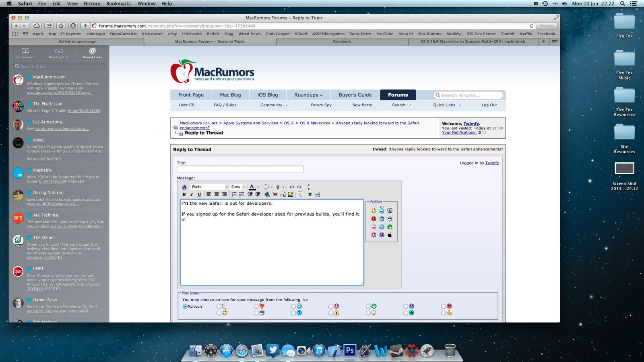The height and width of the screenshot is (362, 644).
Task: Switch to the Facebook tab
Action: 342,41
